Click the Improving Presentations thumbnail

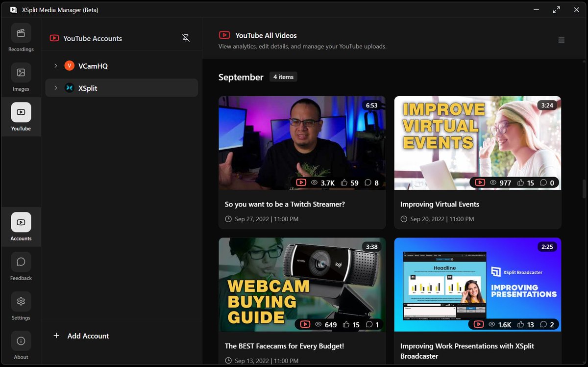click(478, 285)
